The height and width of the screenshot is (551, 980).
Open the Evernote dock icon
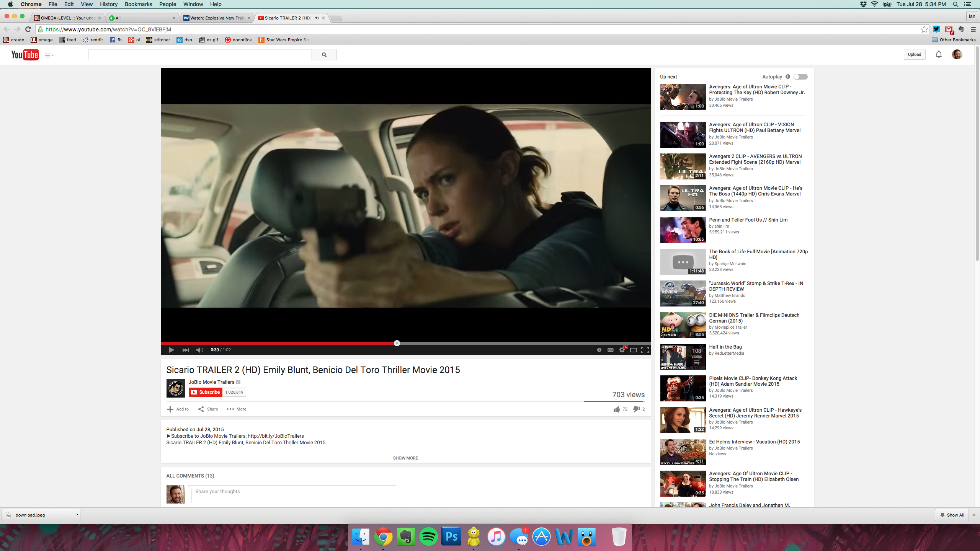[x=406, y=536]
